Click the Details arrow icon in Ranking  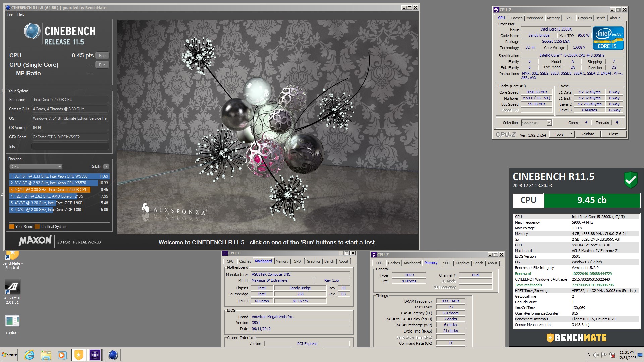pos(106,167)
